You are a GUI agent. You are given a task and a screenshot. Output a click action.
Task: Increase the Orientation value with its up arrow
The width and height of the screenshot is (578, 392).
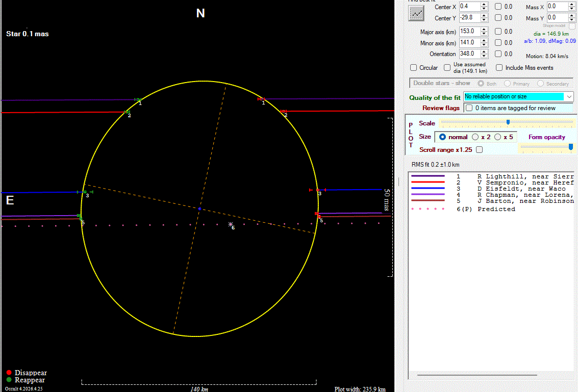(484, 51)
